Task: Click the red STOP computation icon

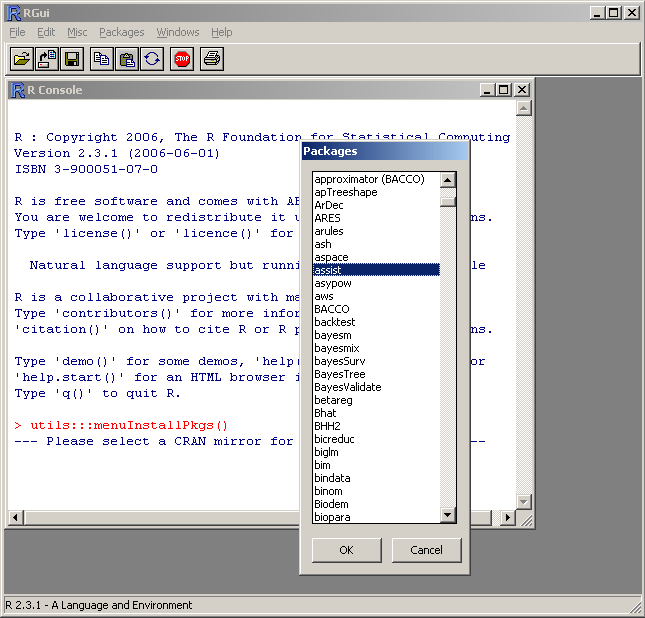Action: [182, 59]
